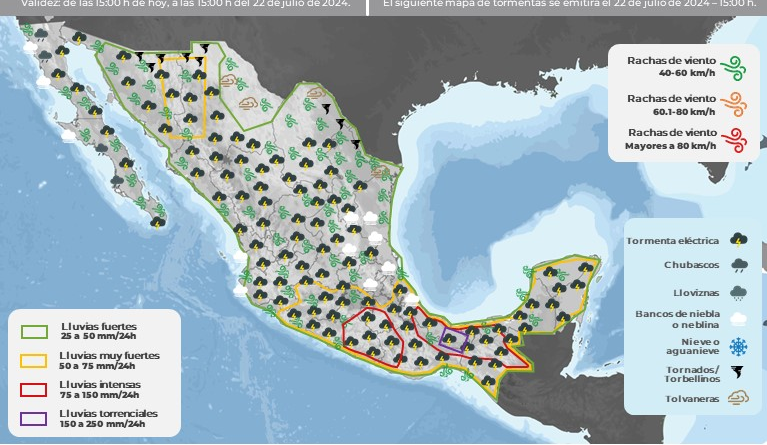The height and width of the screenshot is (445, 767).
Task: Select the Tormenta eléctrica legend icon
Action: [x=738, y=240]
